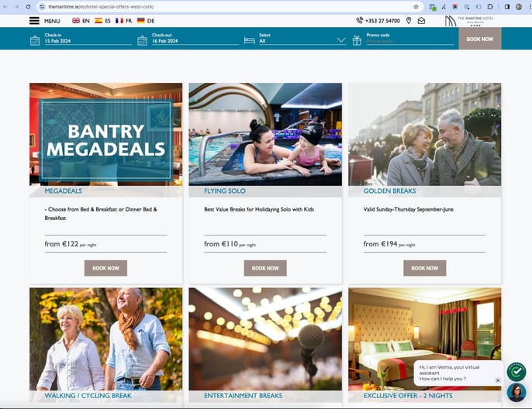Bookmark this page with the star icon
The height and width of the screenshot is (409, 532).
416,7
